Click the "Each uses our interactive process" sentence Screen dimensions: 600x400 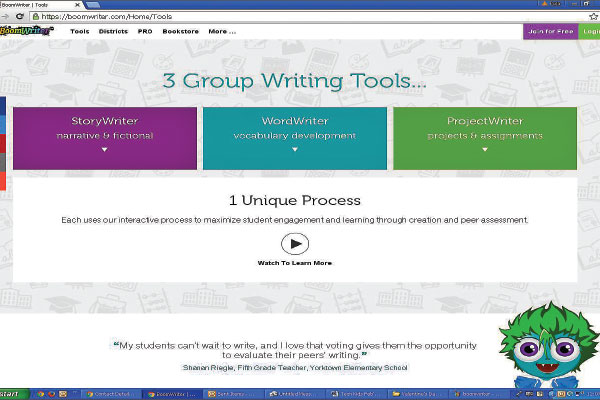(295, 220)
